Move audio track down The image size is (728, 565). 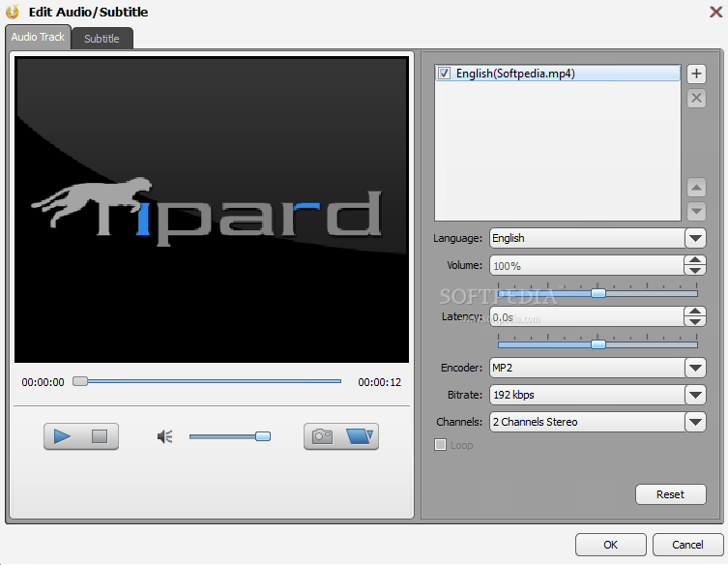pos(696,212)
